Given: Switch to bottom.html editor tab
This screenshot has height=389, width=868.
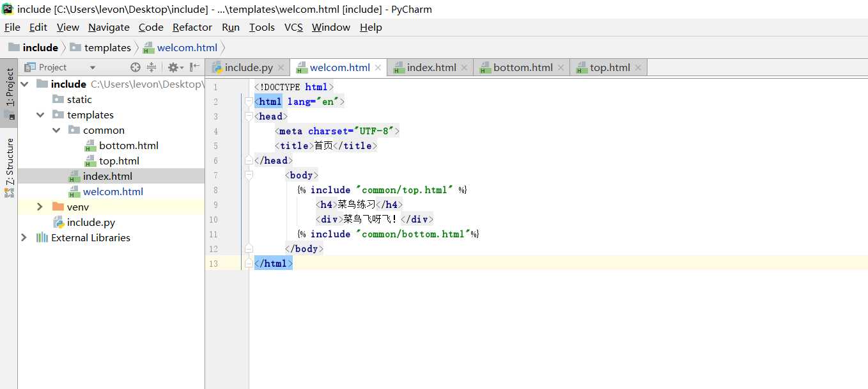Looking at the screenshot, I should click(x=523, y=67).
